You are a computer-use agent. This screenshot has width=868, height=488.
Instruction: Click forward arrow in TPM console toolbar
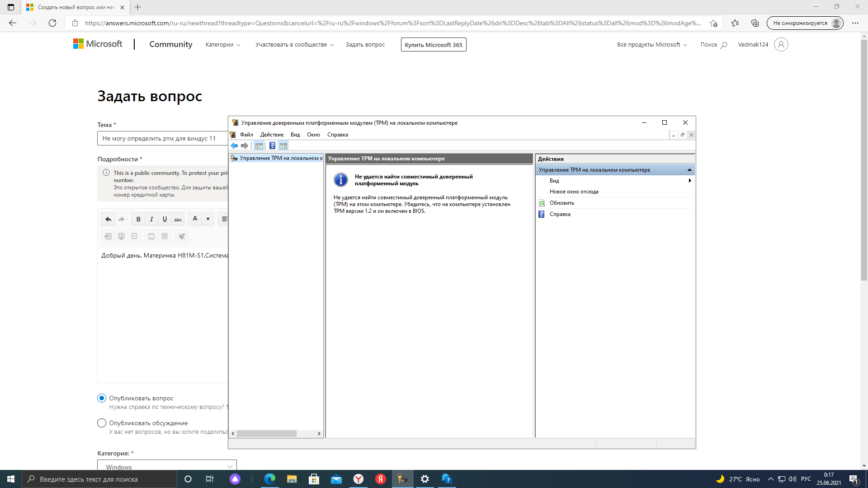tap(245, 145)
